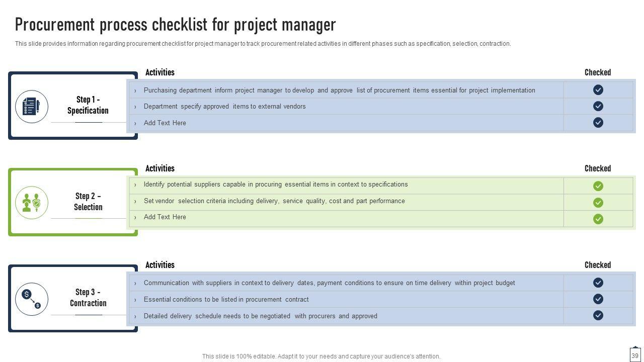Click checkmark beside green Add Text Here row
The image size is (644, 362).
pyautogui.click(x=598, y=219)
